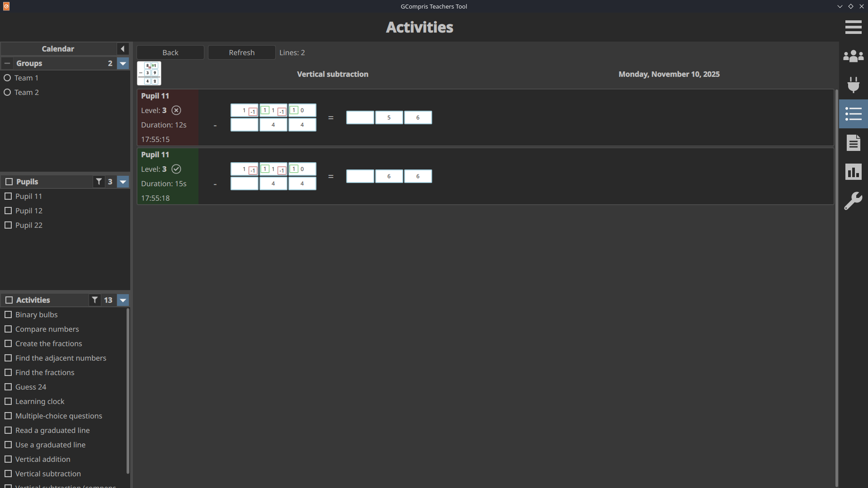Collapse the Calendar panel with arrow

point(123,49)
